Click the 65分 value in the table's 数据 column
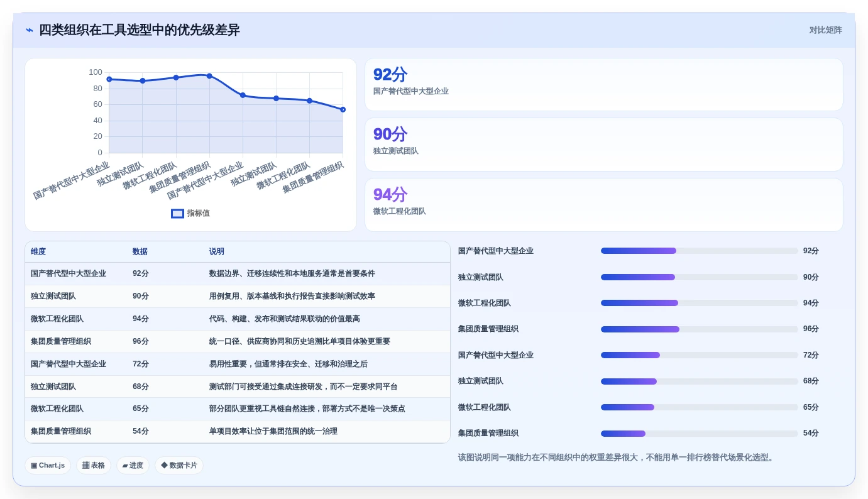 (x=141, y=409)
